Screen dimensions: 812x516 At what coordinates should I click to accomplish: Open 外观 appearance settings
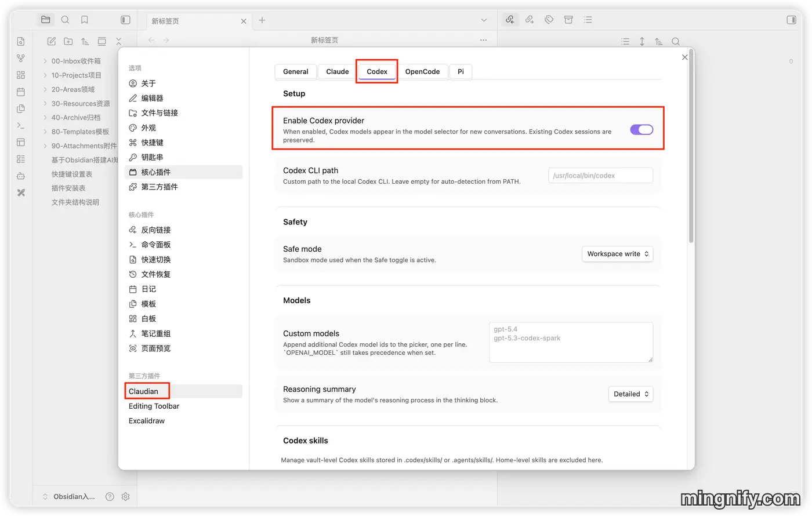[183, 128]
